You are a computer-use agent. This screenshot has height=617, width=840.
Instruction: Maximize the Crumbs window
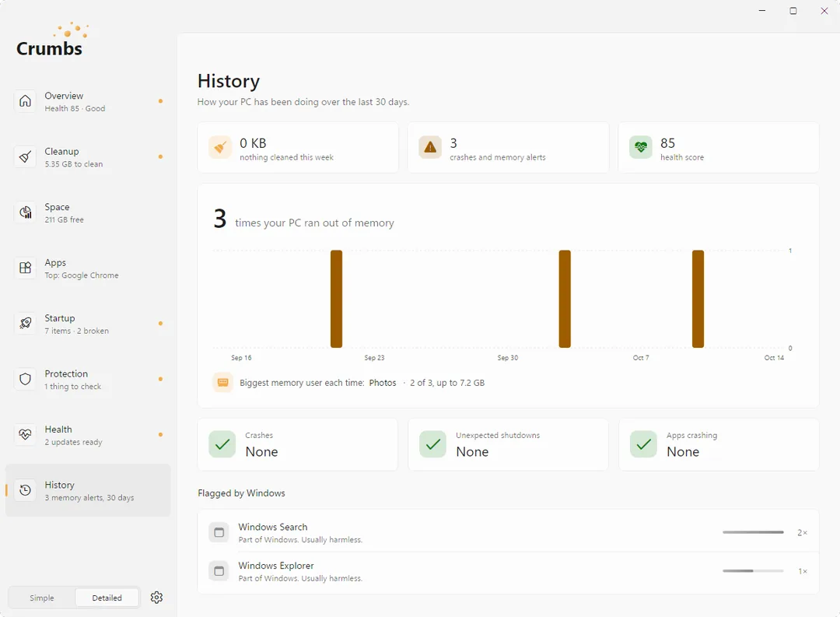click(x=793, y=11)
